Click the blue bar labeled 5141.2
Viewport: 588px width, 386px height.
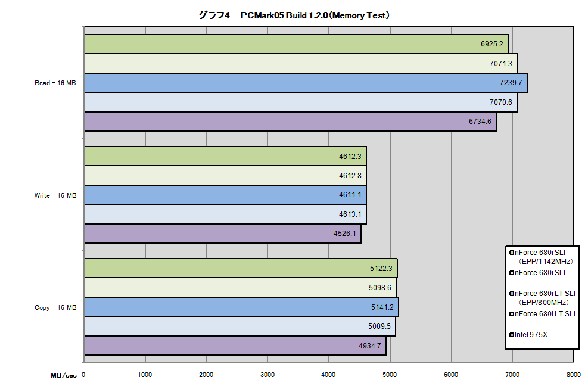[241, 307]
